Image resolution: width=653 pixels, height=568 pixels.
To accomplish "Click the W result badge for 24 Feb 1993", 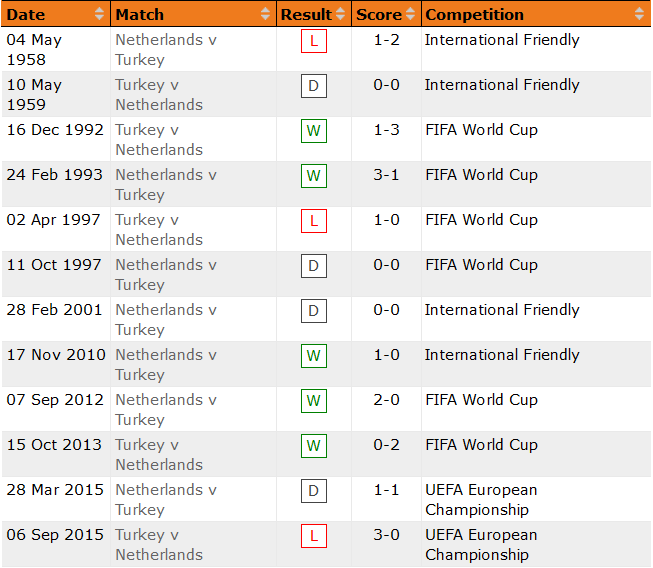I will pos(313,177).
